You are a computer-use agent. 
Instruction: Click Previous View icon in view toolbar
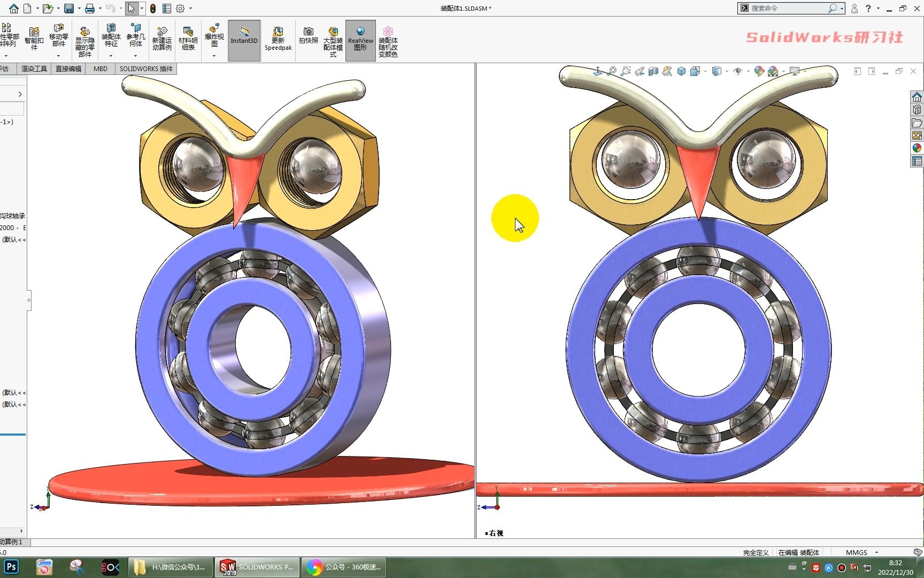640,71
